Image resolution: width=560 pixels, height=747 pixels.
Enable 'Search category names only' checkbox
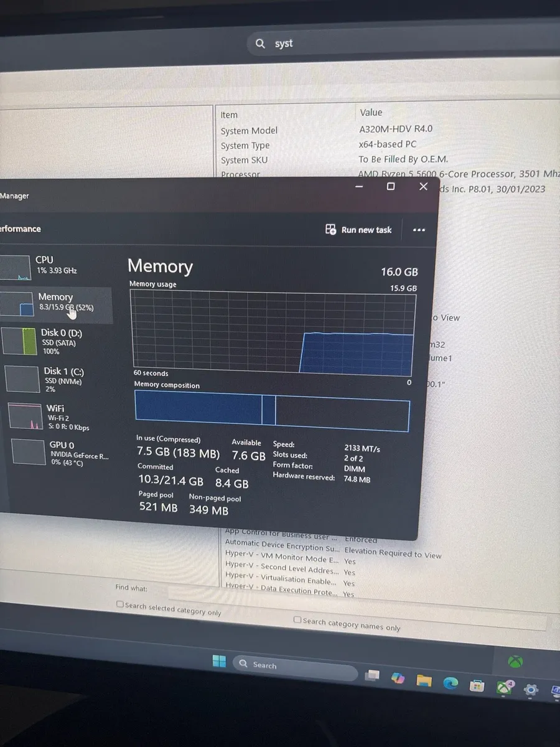tap(297, 620)
